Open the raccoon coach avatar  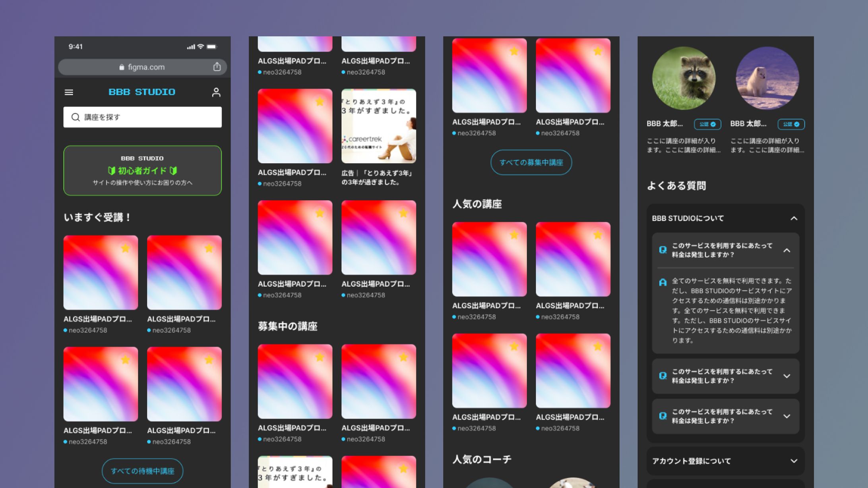(x=684, y=78)
